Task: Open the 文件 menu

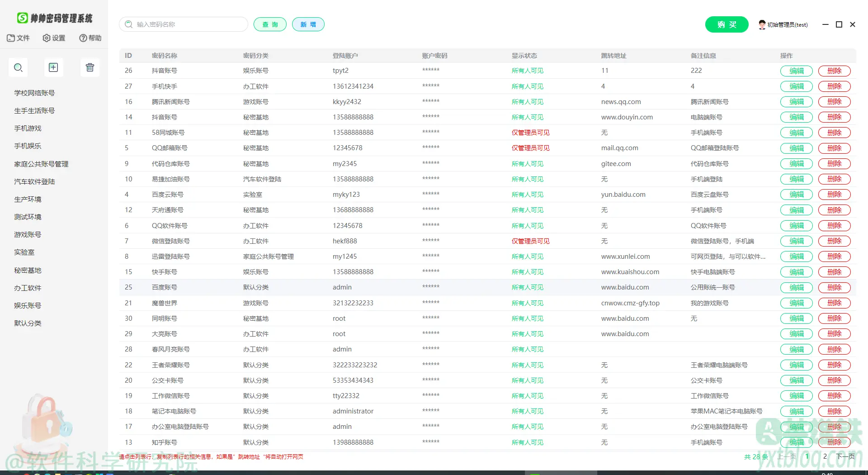Action: coord(19,38)
